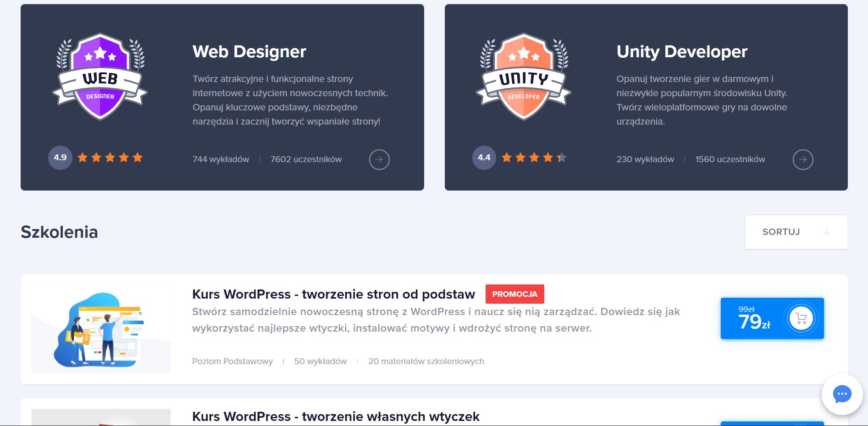Click the 79zł price button

(x=772, y=318)
